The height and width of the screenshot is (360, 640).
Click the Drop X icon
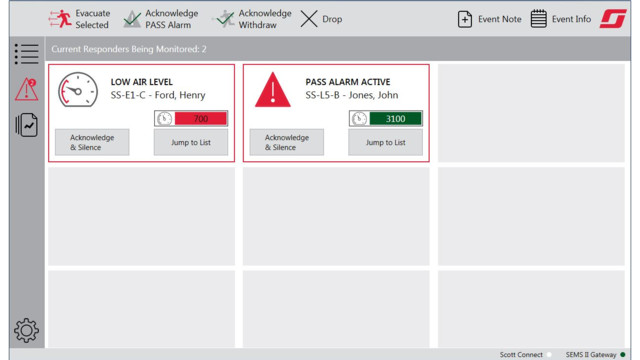(x=309, y=19)
